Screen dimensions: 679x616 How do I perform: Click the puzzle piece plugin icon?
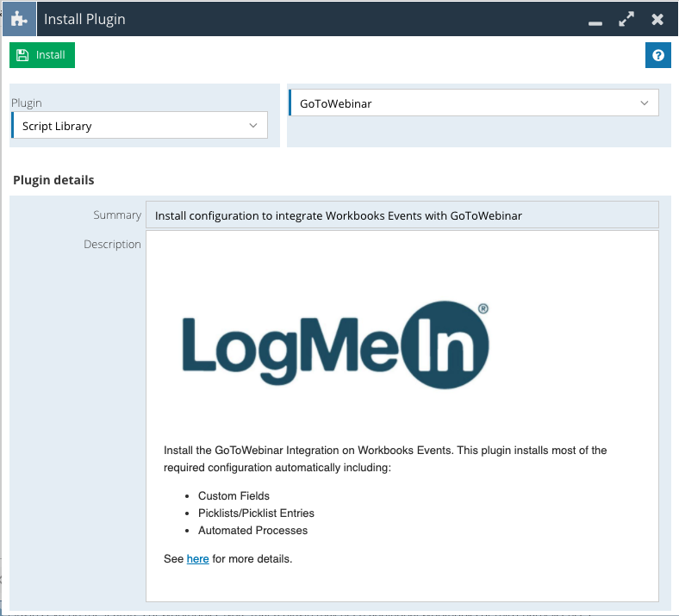click(18, 19)
